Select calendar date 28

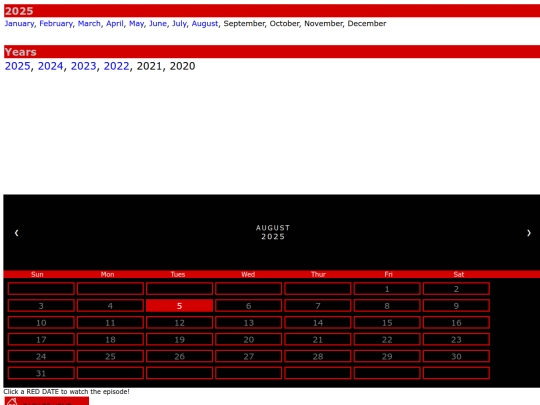coord(318,356)
